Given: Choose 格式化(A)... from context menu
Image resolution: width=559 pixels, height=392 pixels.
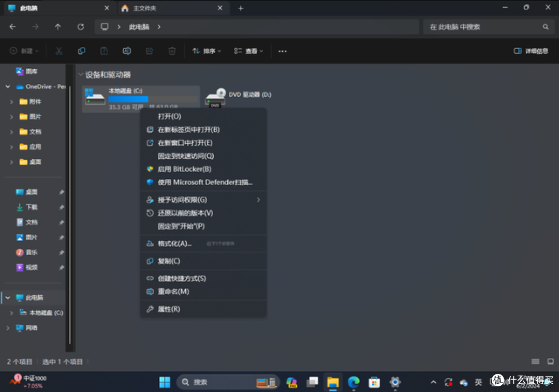Looking at the screenshot, I should [x=174, y=244].
